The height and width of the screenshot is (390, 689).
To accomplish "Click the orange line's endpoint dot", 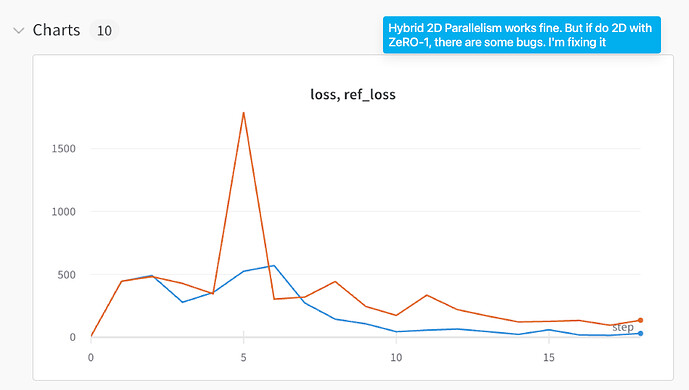I will point(640,320).
